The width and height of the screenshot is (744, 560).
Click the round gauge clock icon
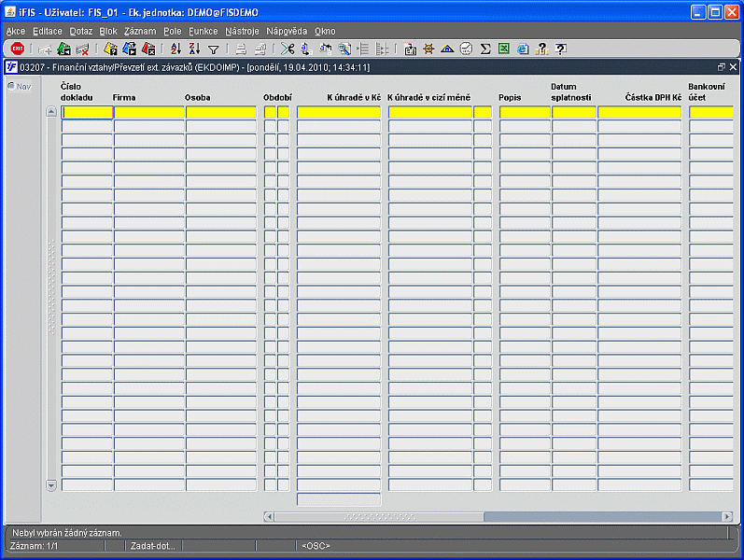pyautogui.click(x=466, y=49)
